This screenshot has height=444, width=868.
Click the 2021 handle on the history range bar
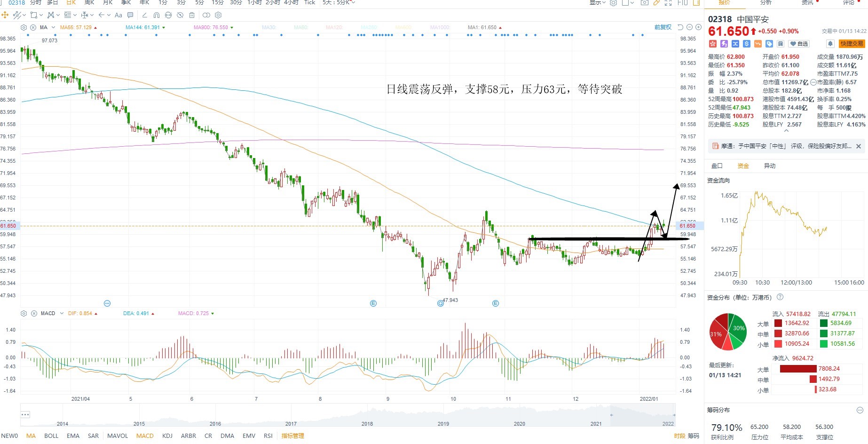(x=611, y=415)
